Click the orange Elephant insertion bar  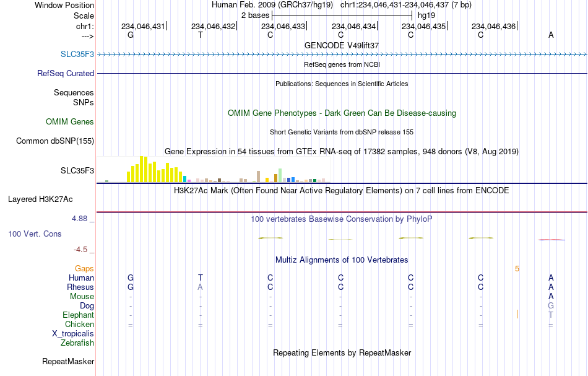click(x=517, y=314)
